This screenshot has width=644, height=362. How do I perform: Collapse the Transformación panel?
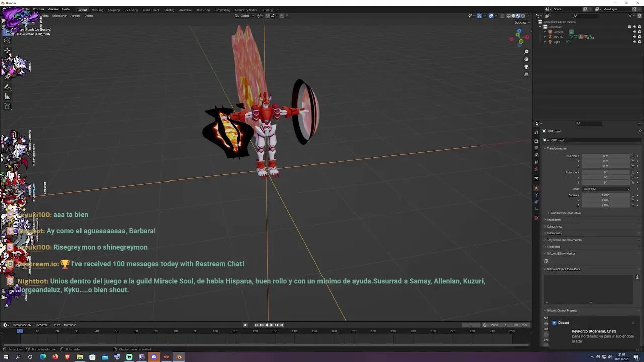556,148
